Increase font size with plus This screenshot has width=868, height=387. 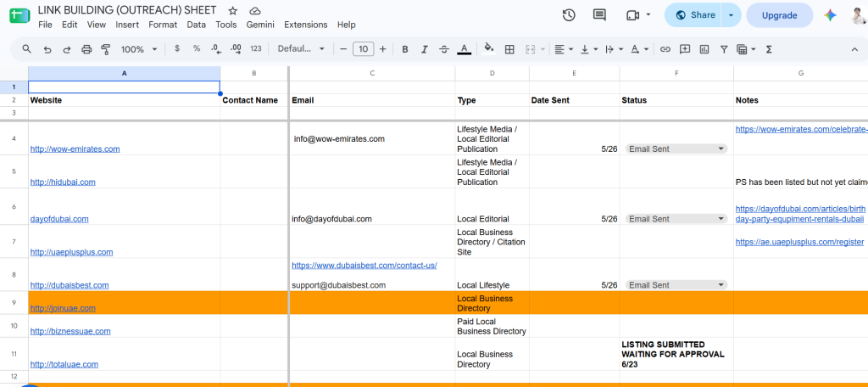[x=382, y=49]
